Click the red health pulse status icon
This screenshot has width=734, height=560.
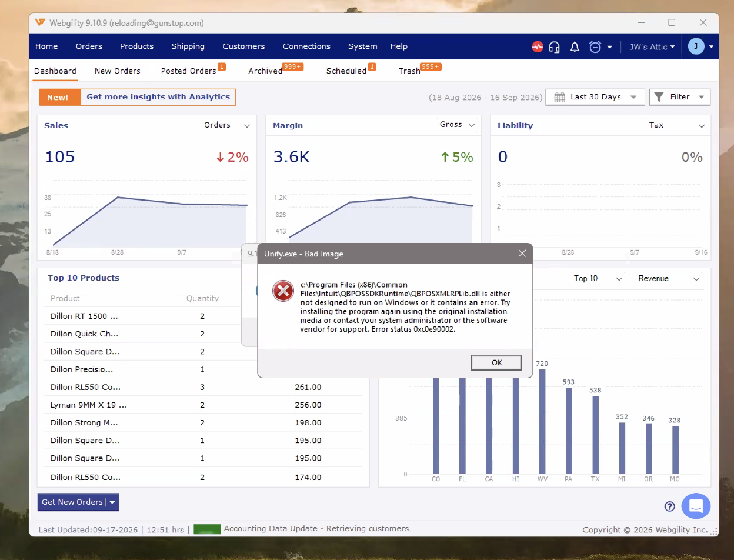click(537, 46)
